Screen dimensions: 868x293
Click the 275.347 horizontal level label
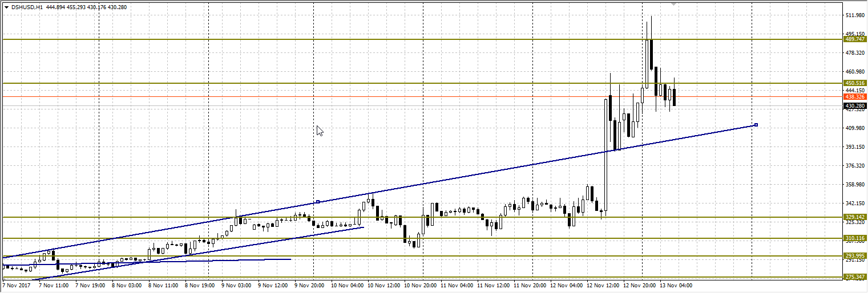[x=855, y=277]
